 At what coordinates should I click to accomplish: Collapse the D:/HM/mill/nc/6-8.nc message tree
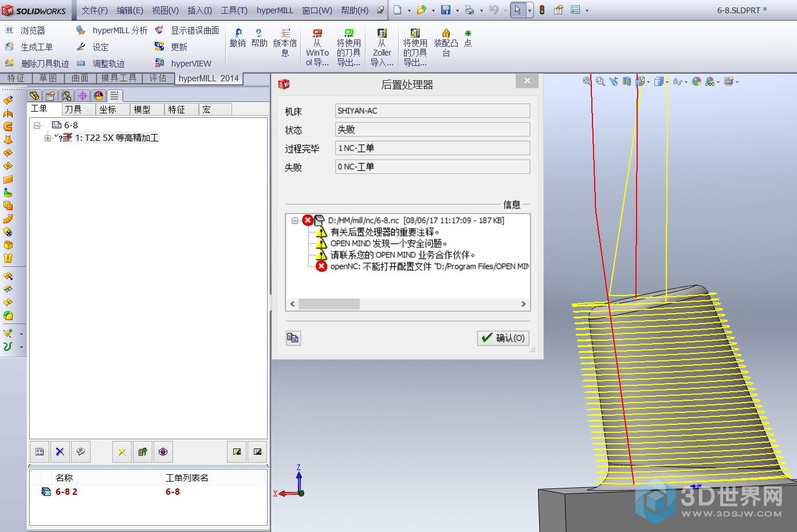coord(295,220)
